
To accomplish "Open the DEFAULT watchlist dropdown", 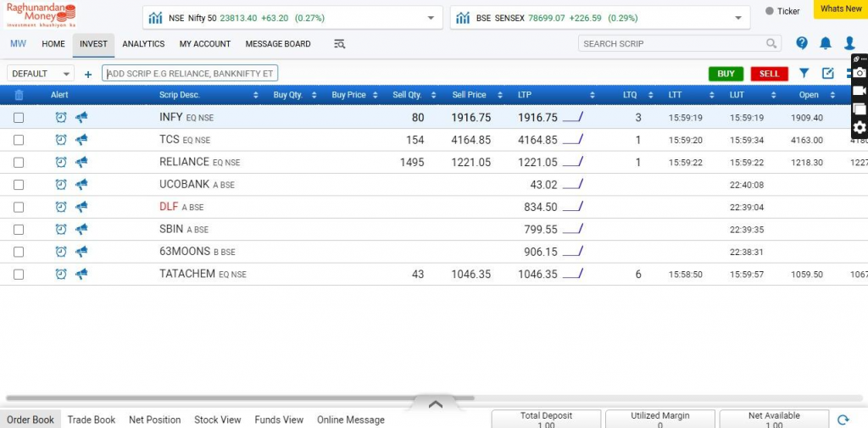I will [x=41, y=74].
